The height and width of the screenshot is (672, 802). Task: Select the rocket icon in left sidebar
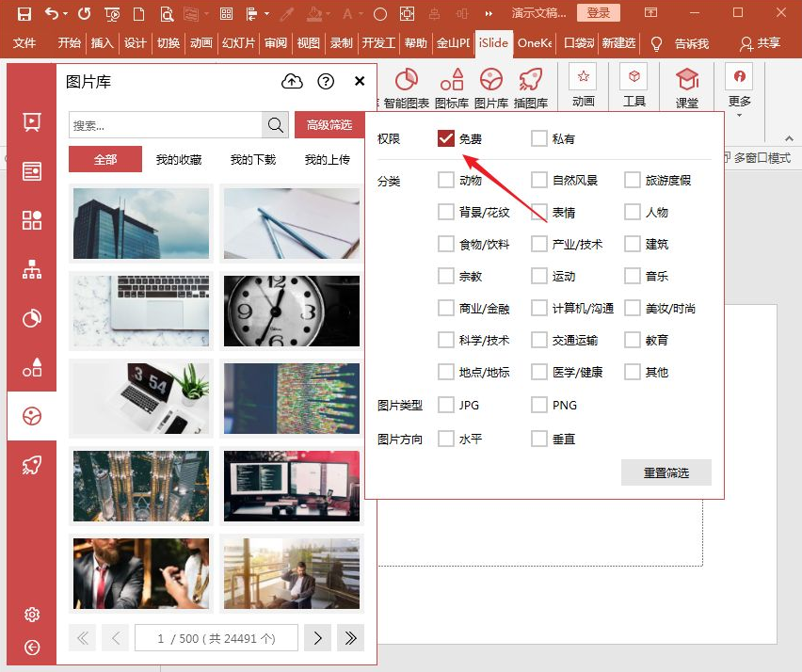(x=32, y=465)
